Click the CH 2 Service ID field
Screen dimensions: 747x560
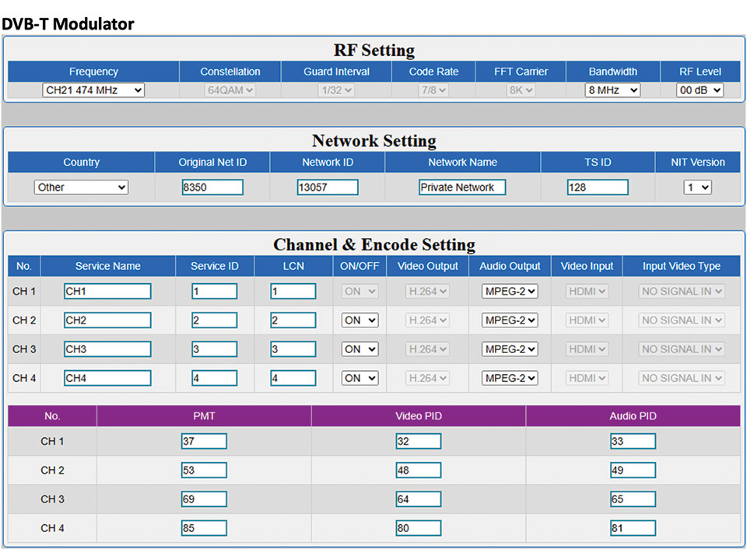point(214,320)
